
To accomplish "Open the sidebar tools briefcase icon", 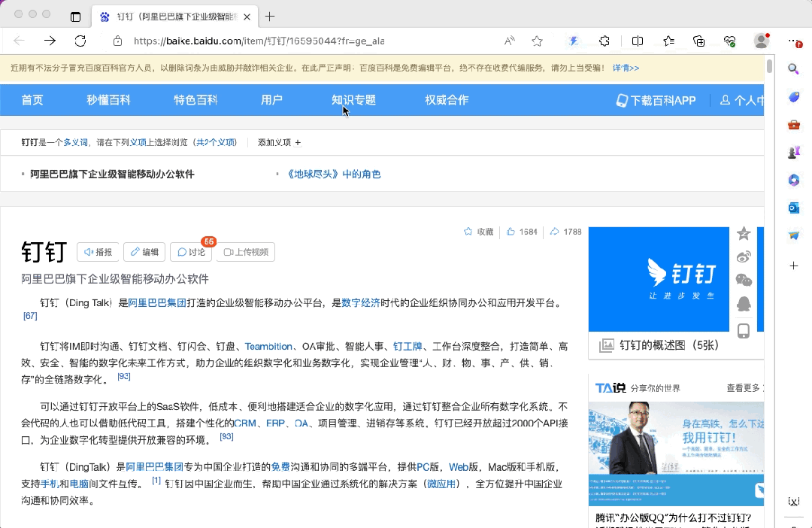I will pos(793,124).
